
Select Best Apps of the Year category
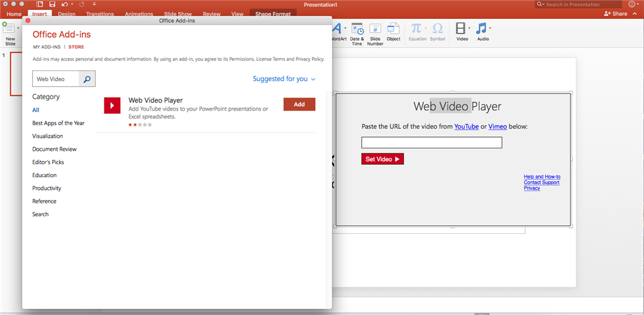(x=58, y=123)
